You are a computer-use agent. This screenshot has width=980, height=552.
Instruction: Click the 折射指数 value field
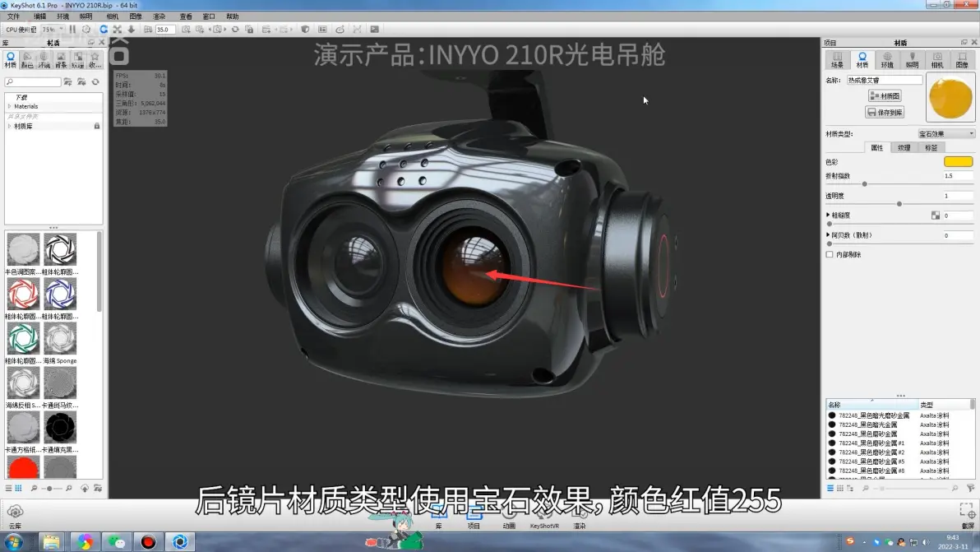(958, 176)
